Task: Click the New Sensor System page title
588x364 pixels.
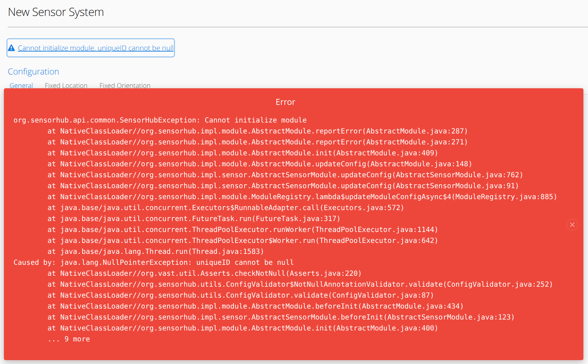Action: pos(55,12)
